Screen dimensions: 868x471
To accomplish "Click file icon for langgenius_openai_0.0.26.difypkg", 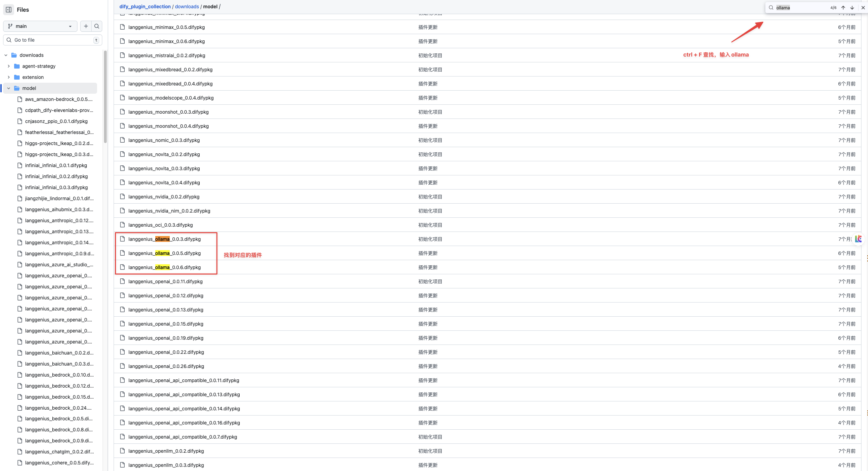I will (122, 366).
